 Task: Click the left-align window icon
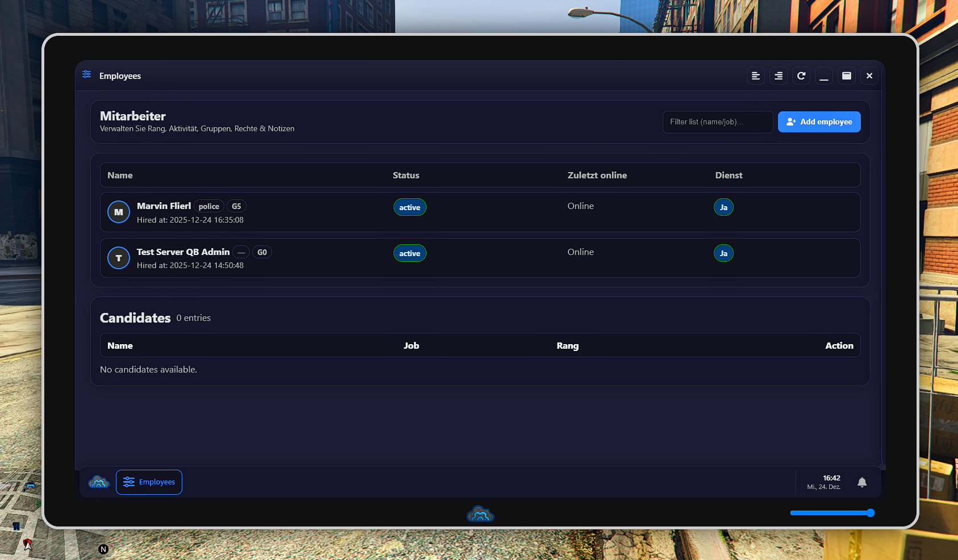(x=755, y=76)
